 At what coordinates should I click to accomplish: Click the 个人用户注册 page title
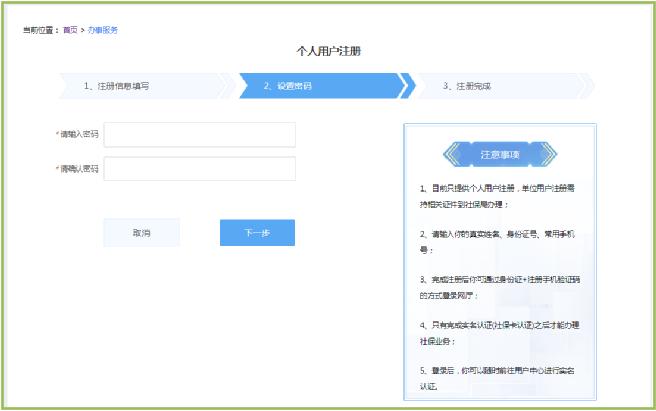point(327,50)
